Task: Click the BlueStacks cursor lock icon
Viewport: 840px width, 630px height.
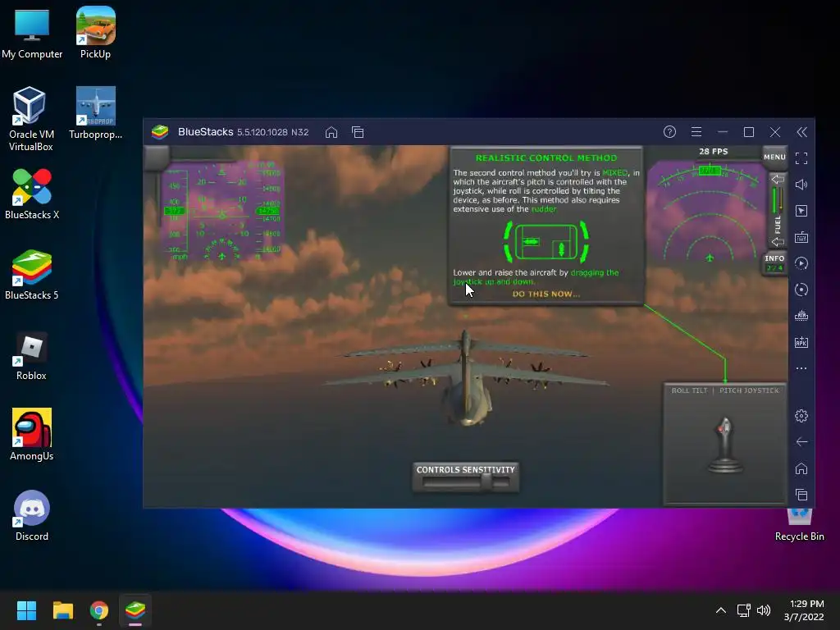Action: tap(801, 211)
